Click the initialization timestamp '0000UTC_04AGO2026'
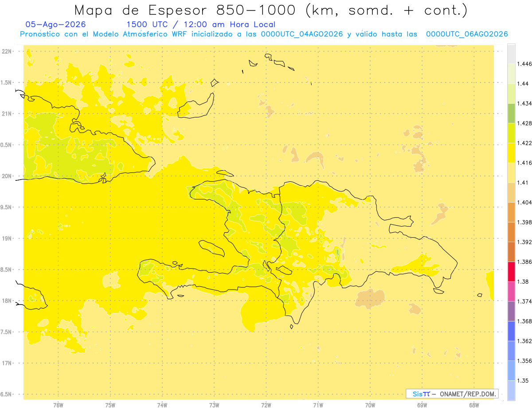This screenshot has height=411, width=532. [302, 34]
